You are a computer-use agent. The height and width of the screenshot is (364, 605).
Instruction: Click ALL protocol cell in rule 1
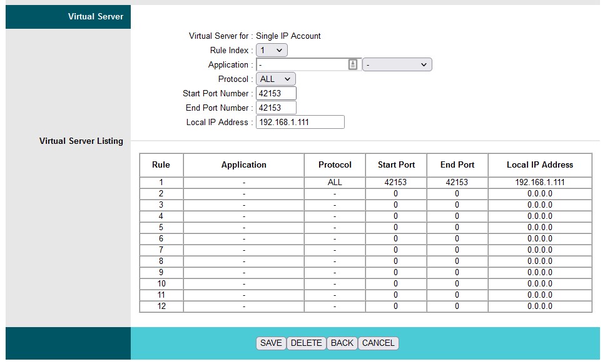tap(335, 183)
